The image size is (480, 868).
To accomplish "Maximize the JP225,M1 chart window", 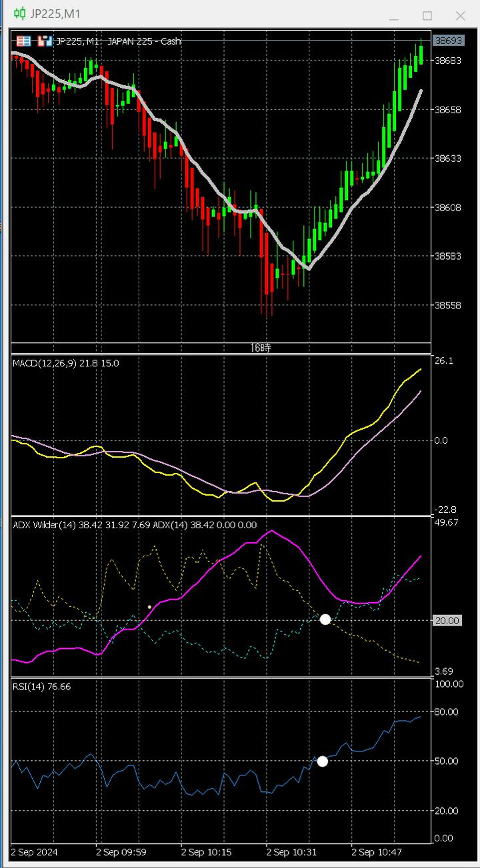I will click(x=427, y=15).
